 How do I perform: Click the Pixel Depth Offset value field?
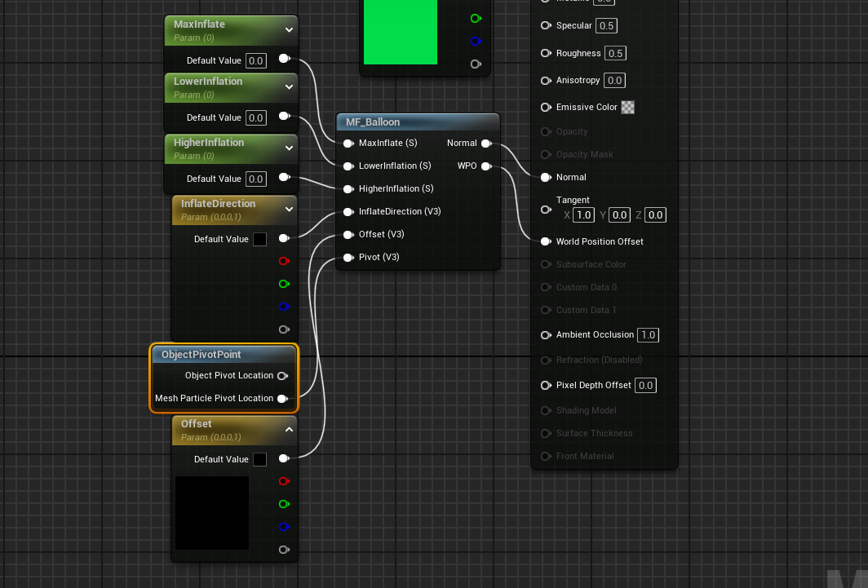pos(645,386)
